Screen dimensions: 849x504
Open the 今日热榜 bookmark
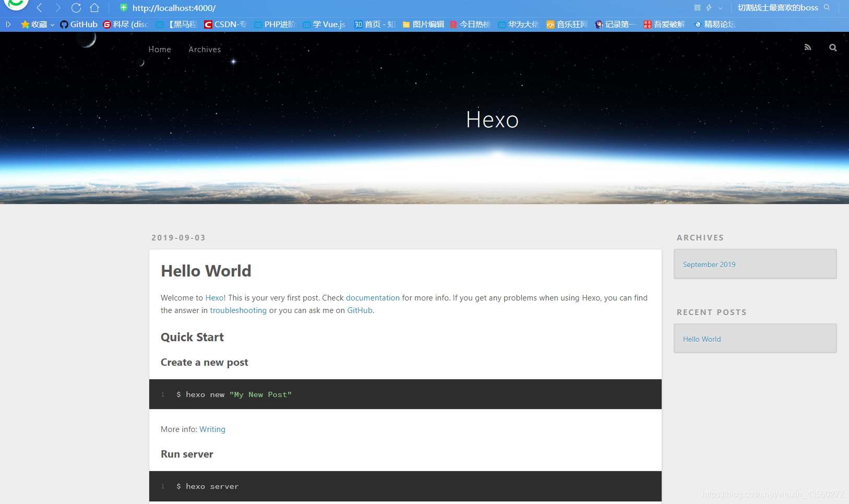(470, 24)
